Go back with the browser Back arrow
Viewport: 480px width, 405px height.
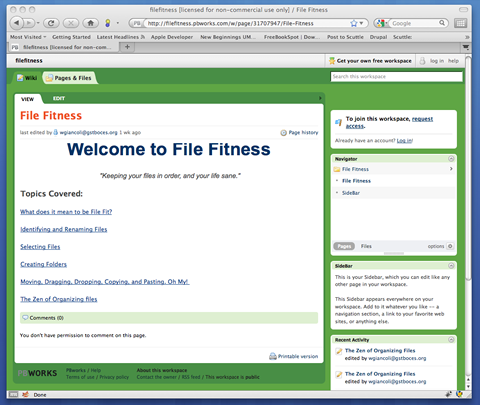pyautogui.click(x=16, y=23)
